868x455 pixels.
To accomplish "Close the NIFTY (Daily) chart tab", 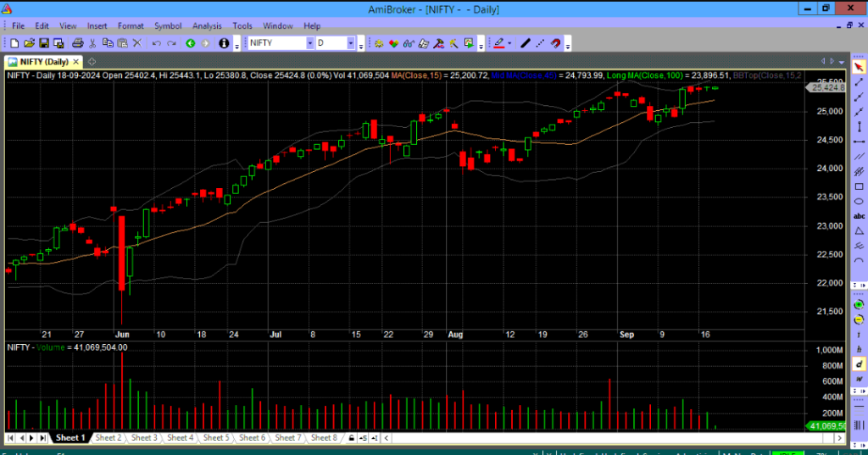I will point(76,62).
